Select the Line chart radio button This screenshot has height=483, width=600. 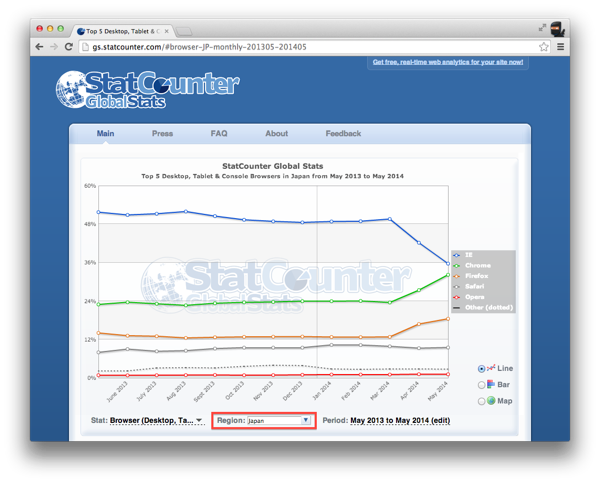[x=481, y=369]
